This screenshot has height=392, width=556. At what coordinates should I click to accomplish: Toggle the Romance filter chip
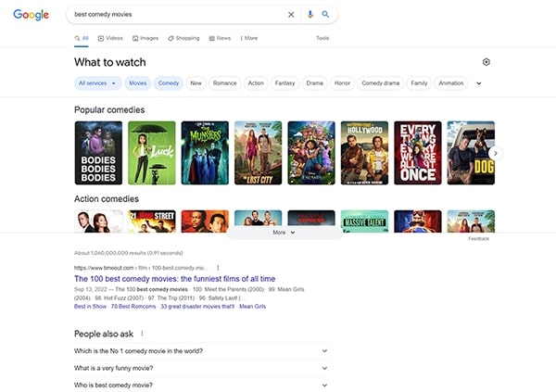225,83
